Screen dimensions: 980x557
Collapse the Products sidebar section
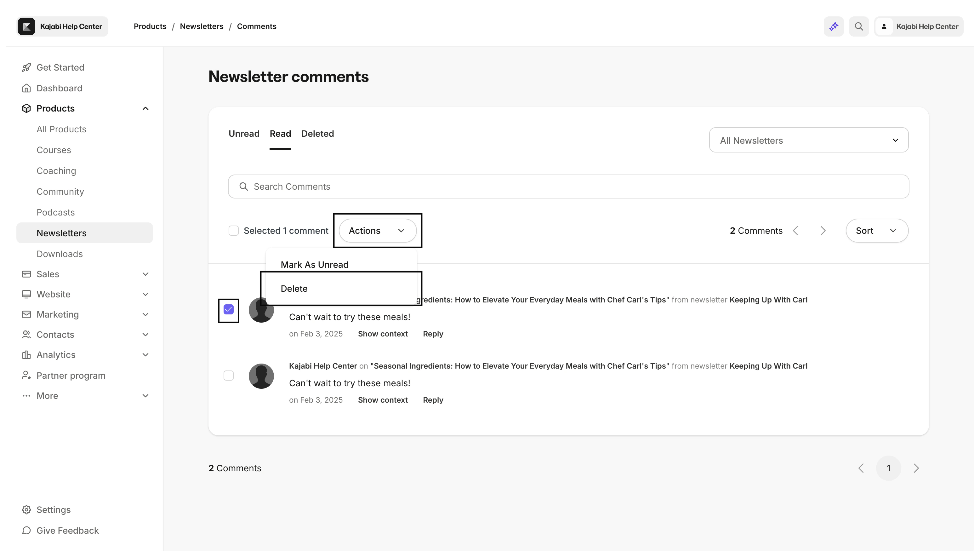coord(145,109)
